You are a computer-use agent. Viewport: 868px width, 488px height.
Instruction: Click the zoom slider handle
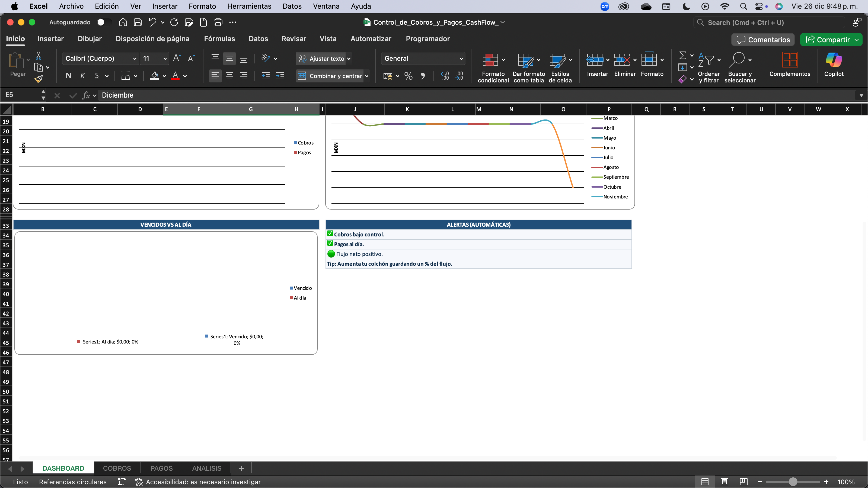pyautogui.click(x=793, y=481)
